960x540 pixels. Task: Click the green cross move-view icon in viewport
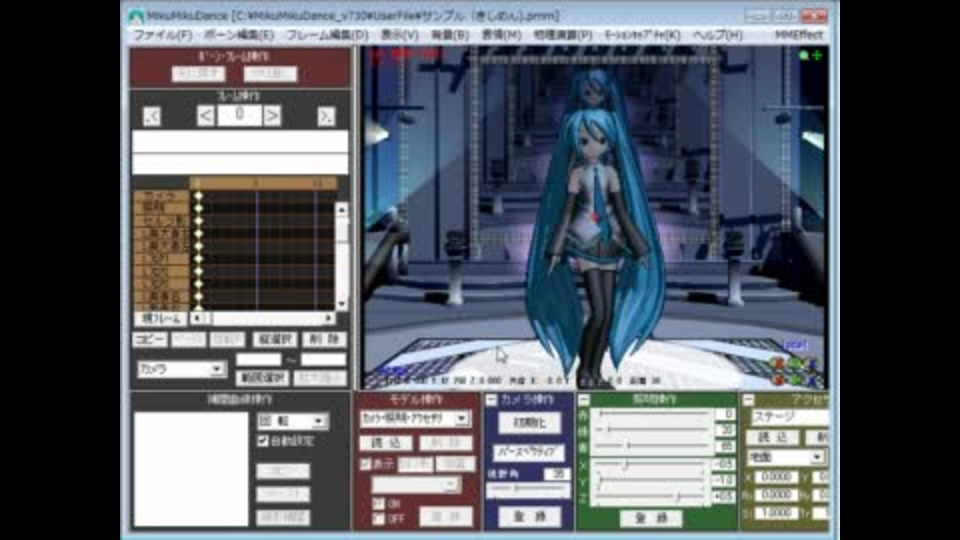pyautogui.click(x=817, y=56)
